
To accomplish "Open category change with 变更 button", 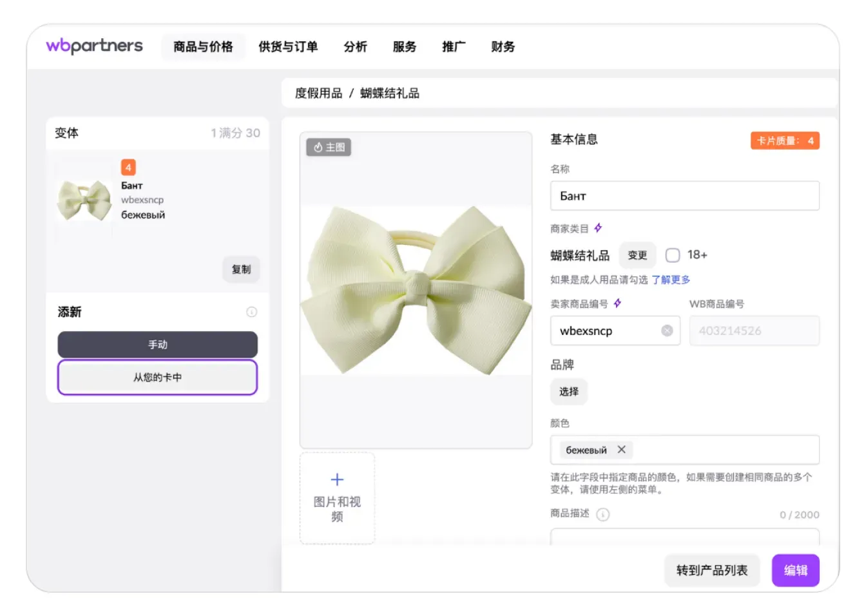I will [637, 255].
